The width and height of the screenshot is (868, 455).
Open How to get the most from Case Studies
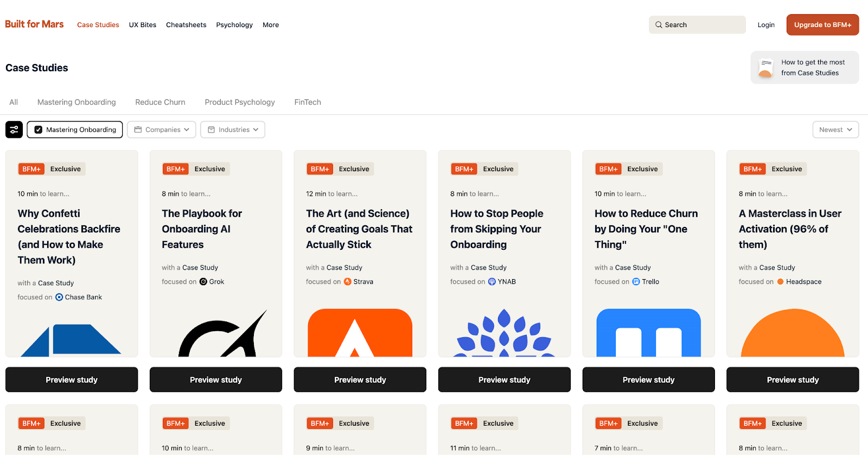[x=805, y=68]
